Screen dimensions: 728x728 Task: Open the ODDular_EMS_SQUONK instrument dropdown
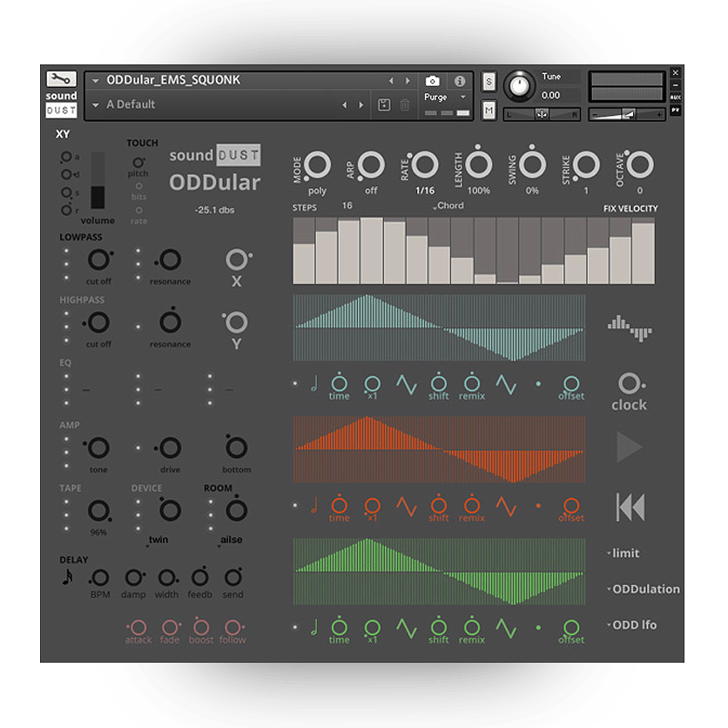coord(96,81)
